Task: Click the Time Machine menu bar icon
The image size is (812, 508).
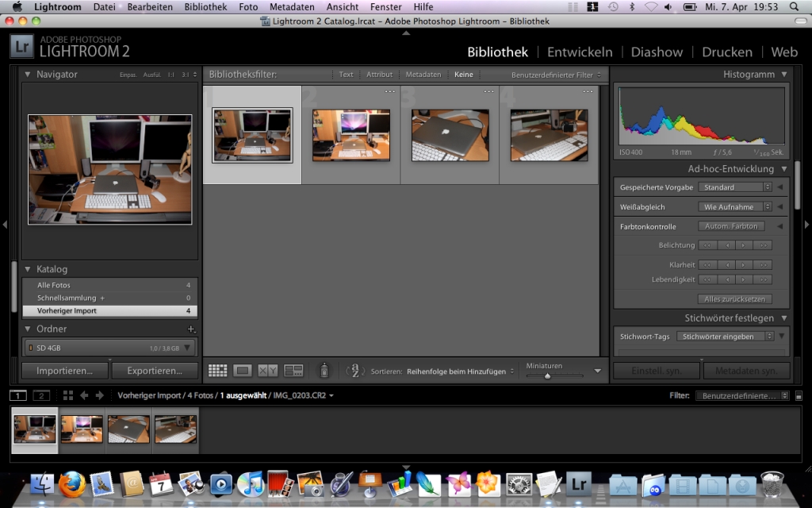Action: (613, 6)
